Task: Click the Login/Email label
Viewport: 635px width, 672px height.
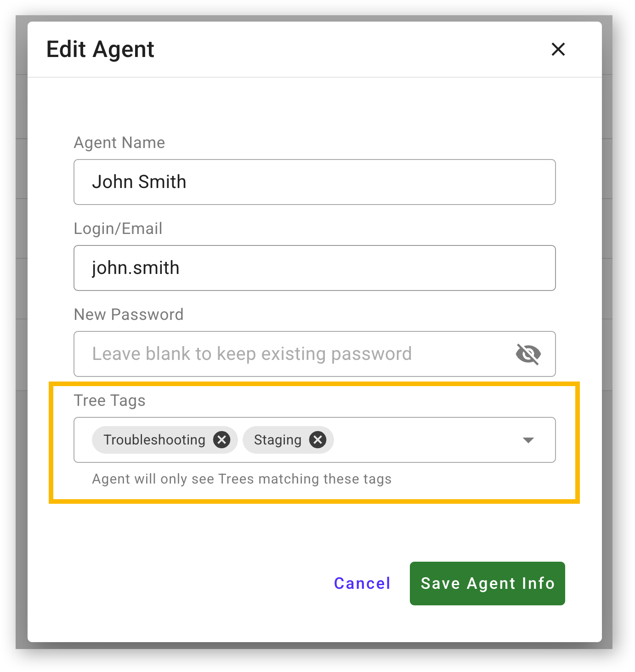Action: point(118,229)
